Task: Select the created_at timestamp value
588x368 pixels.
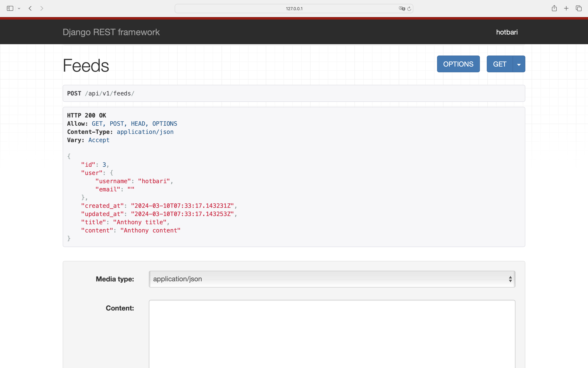Action: 182,206
